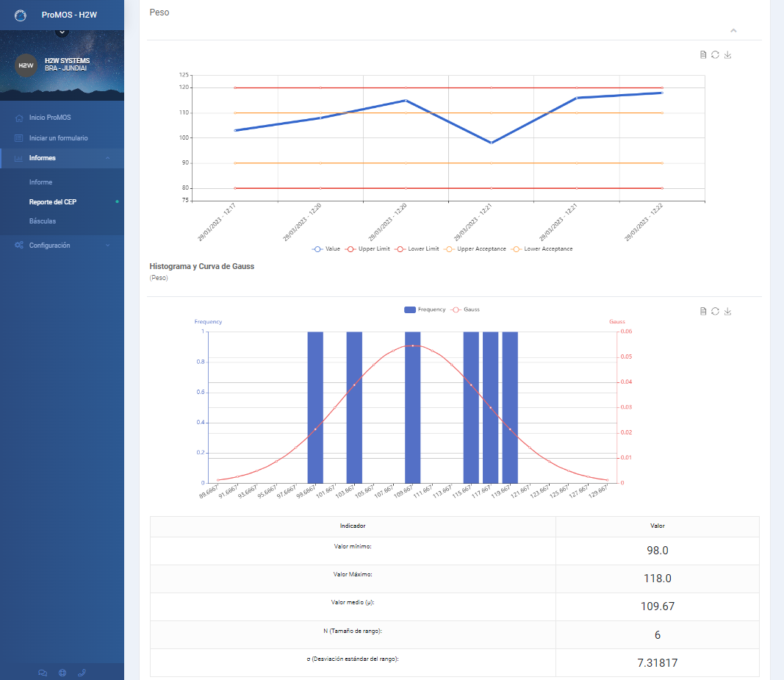Save the histogram chart as image

pos(727,312)
